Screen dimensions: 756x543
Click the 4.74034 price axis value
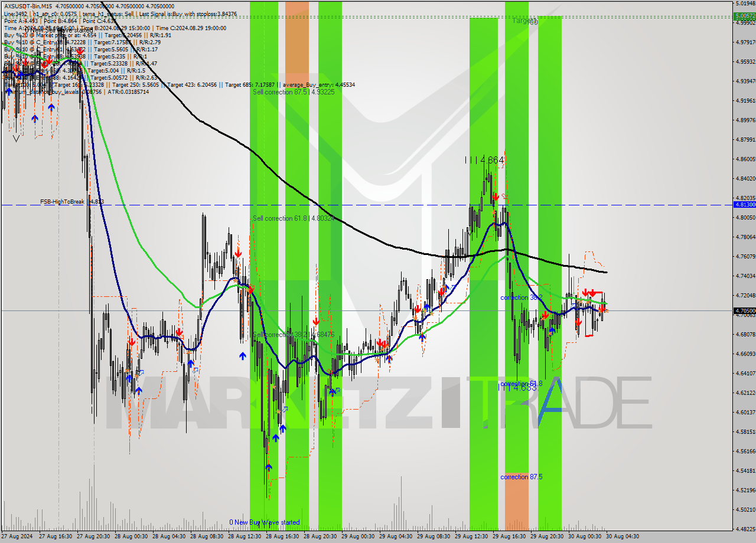(x=745, y=276)
